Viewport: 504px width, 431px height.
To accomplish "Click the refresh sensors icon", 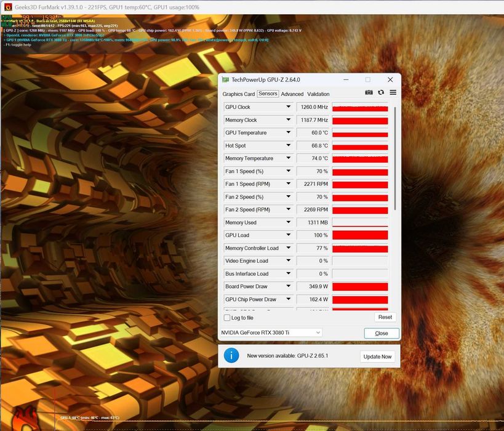I will tap(381, 92).
